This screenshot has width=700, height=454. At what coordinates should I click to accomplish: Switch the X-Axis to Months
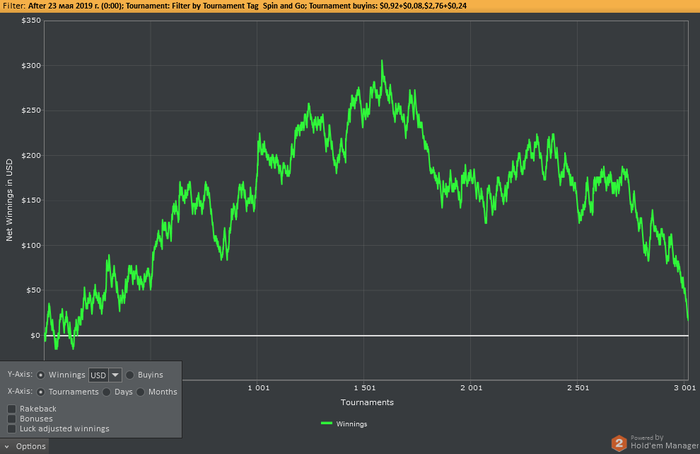140,392
